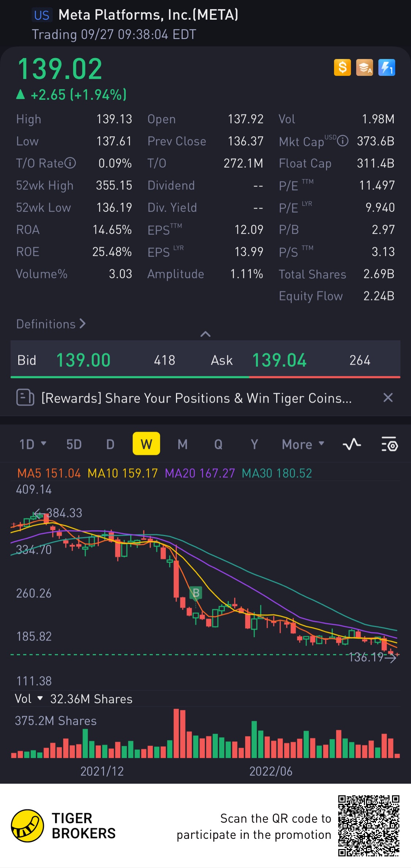Switch to the 5D chart tab
This screenshot has height=868, width=411.
(74, 444)
